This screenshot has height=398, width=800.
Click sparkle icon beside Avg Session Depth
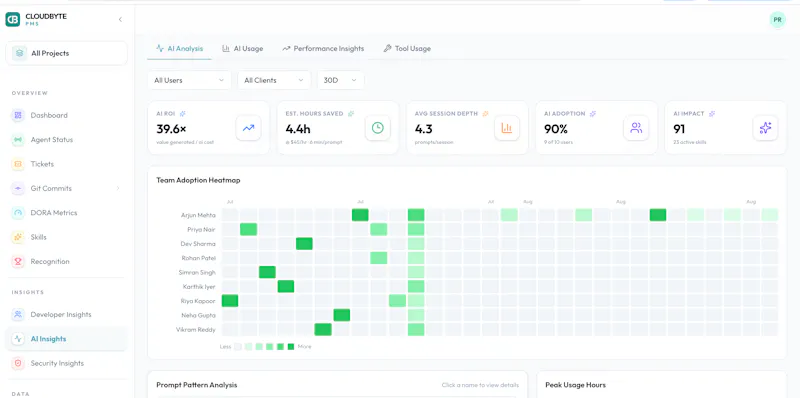(486, 114)
